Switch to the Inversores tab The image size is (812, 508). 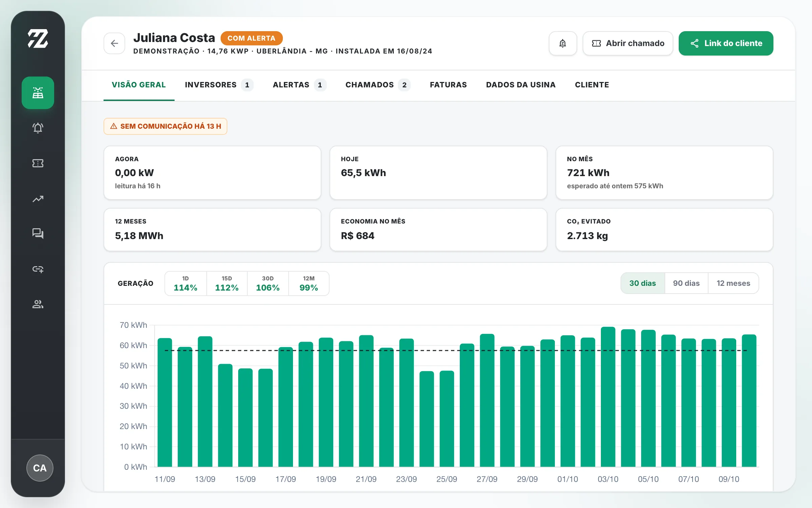[219, 85]
